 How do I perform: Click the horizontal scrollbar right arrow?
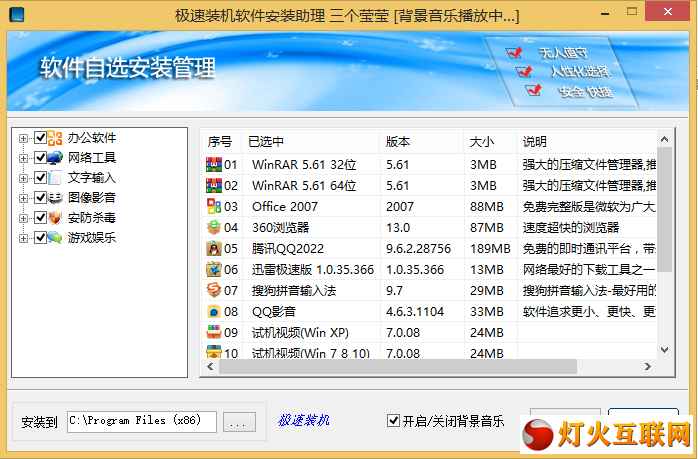pyautogui.click(x=648, y=366)
